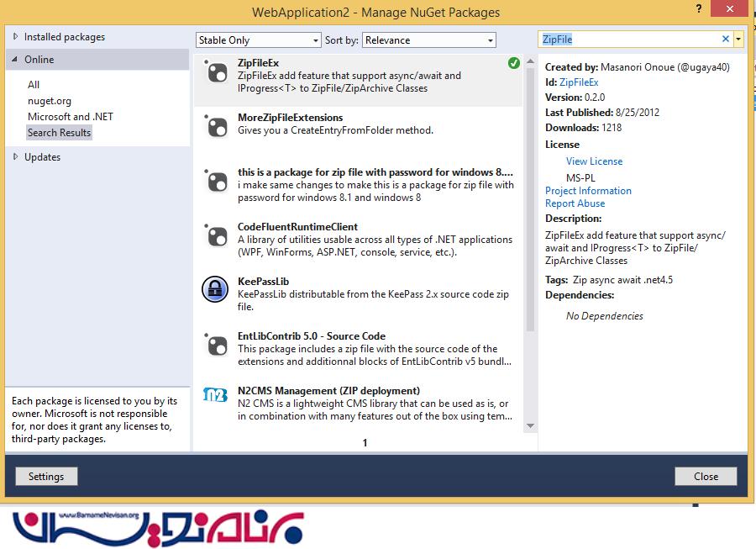The width and height of the screenshot is (756, 549).
Task: Click inside the ZipFile search field
Action: 630,40
